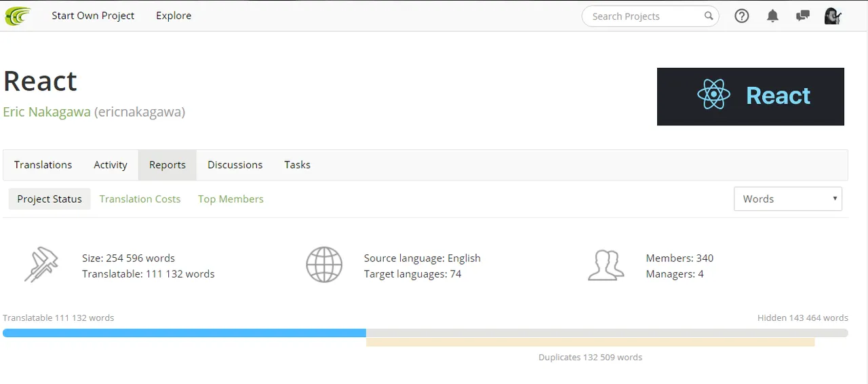Screen dimensions: 868x384
Task: Click the React project title
Action: pos(40,81)
